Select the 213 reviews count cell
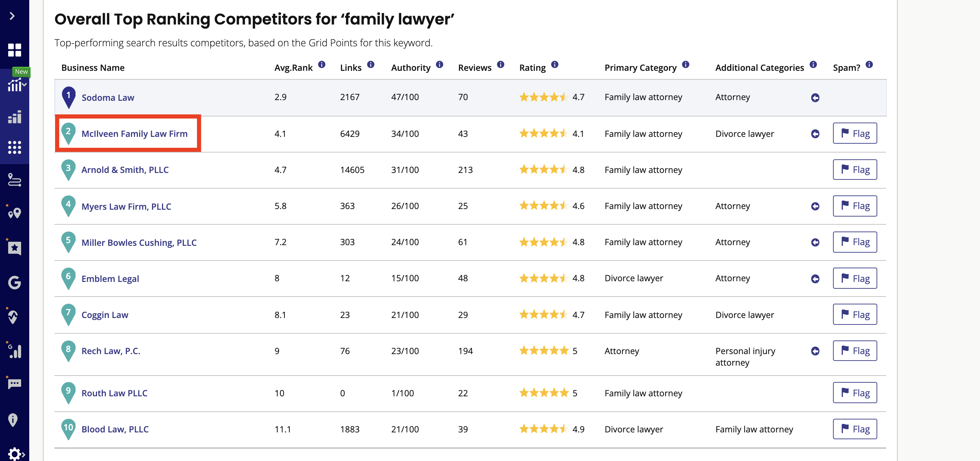The image size is (980, 461). (465, 170)
